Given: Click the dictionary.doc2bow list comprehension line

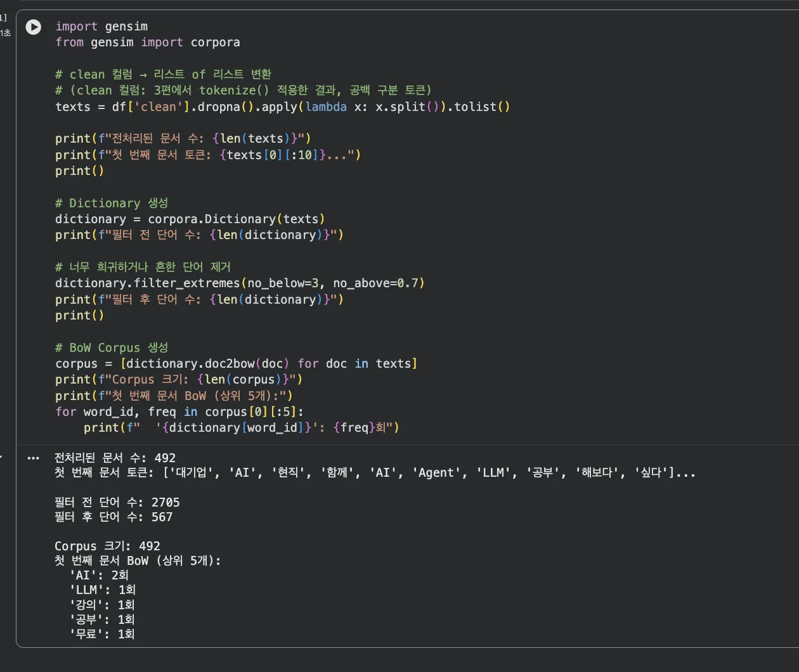Looking at the screenshot, I should click(x=236, y=363).
